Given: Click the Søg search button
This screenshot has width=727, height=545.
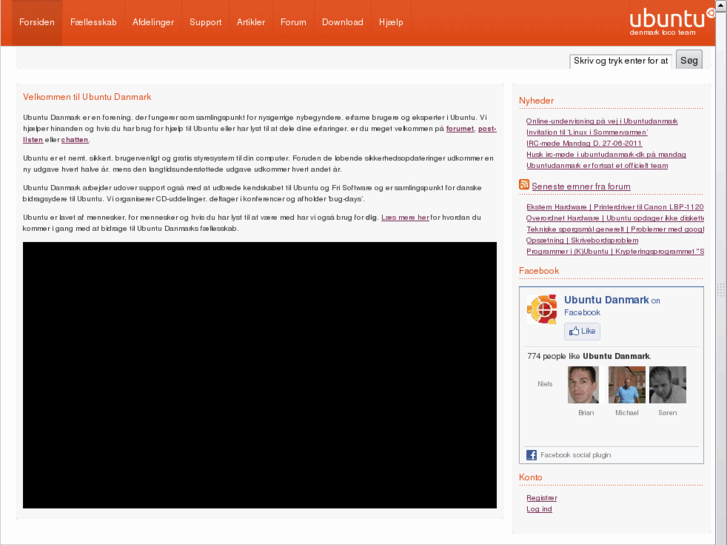Looking at the screenshot, I should point(689,60).
